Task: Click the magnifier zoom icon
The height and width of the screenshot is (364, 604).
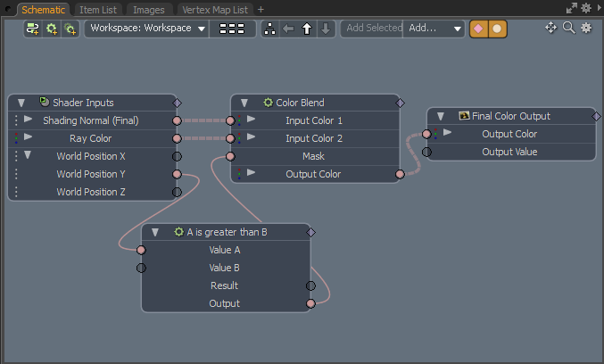Action: [x=568, y=28]
